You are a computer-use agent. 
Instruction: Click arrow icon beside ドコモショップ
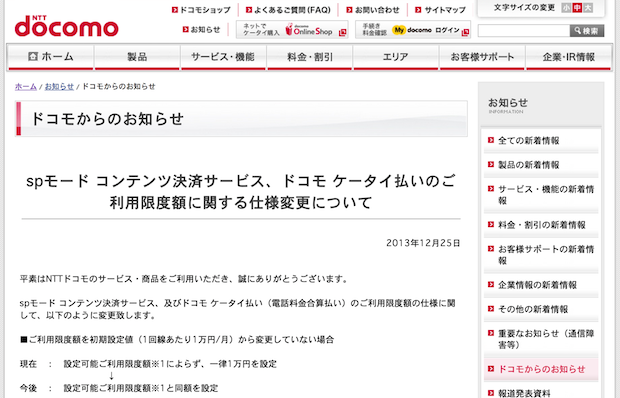(x=175, y=10)
